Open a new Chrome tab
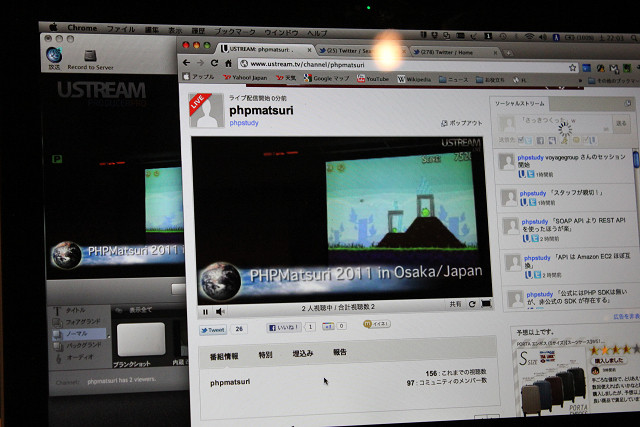Viewport: 640px width, 427px height. point(508,53)
